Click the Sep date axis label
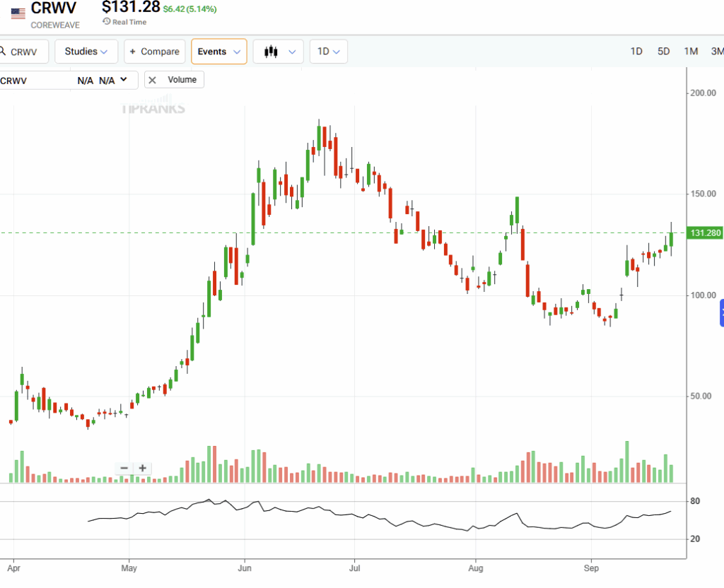This screenshot has width=724, height=588. pos(591,568)
